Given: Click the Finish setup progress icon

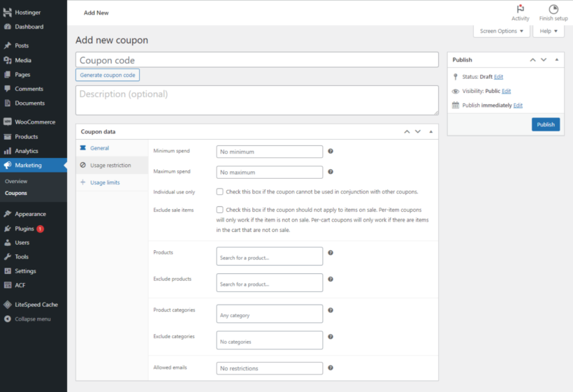Looking at the screenshot, I should coord(553,10).
